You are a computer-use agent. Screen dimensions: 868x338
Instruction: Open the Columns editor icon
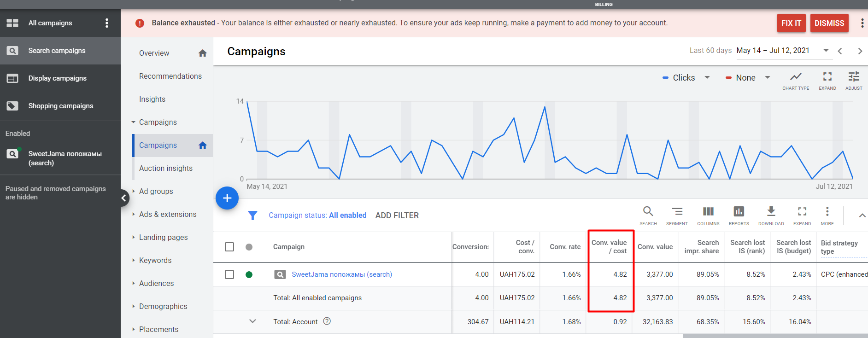(x=708, y=212)
